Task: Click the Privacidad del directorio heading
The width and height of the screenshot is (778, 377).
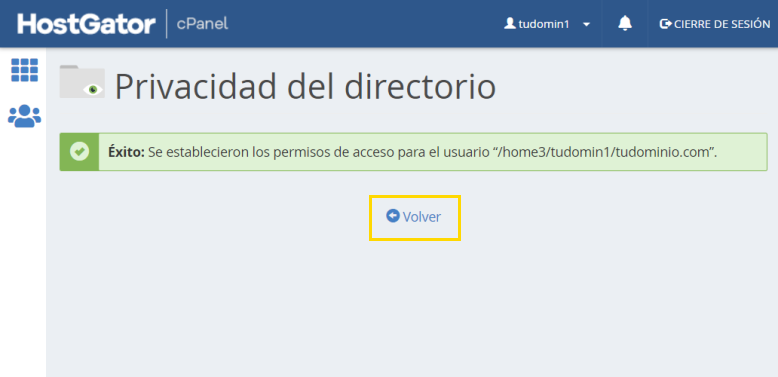Action: tap(305, 87)
